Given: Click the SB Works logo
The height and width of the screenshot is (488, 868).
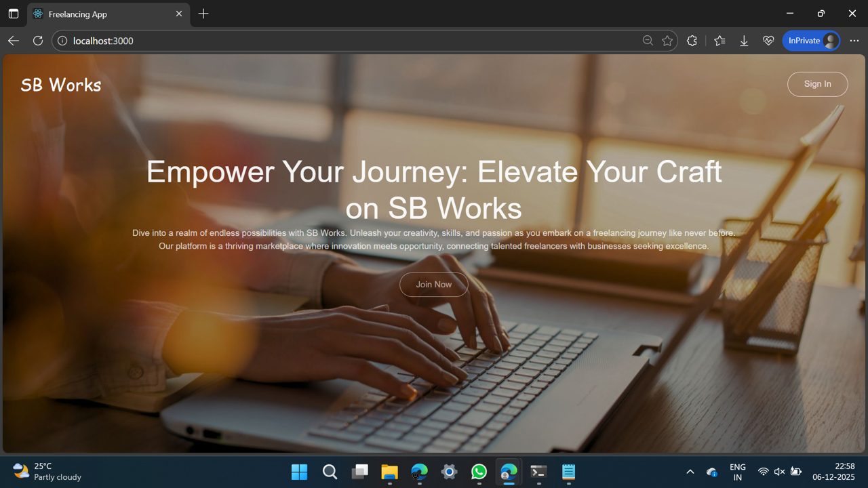Looking at the screenshot, I should [61, 85].
